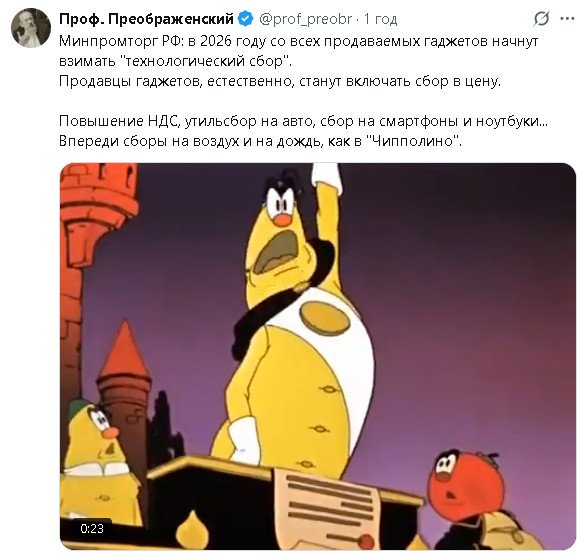Screen dimensions: 579x559
Task: Click the gold medal on the lemon's chest
Action: 324,318
